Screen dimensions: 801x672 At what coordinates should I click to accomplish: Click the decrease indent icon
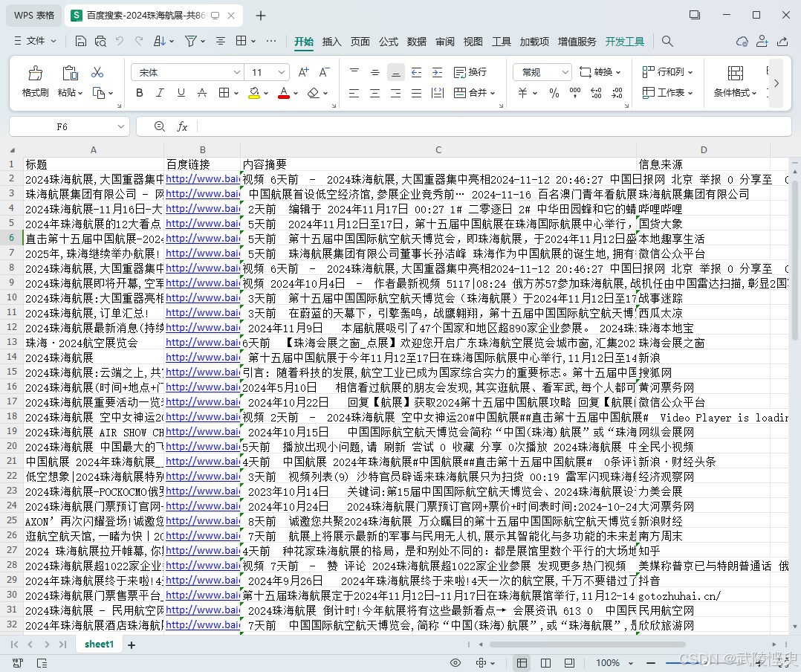pos(416,72)
